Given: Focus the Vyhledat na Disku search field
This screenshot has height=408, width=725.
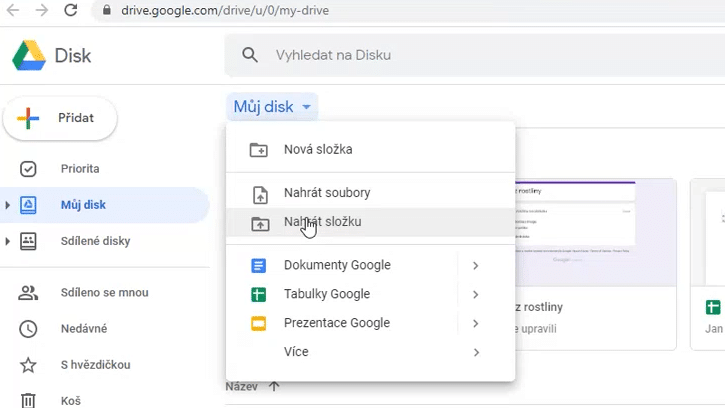Looking at the screenshot, I should (474, 55).
